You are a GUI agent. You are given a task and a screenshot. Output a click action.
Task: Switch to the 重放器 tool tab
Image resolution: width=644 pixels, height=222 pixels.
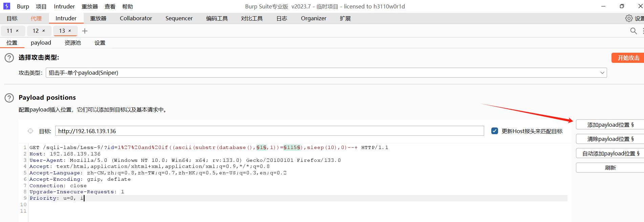point(98,18)
